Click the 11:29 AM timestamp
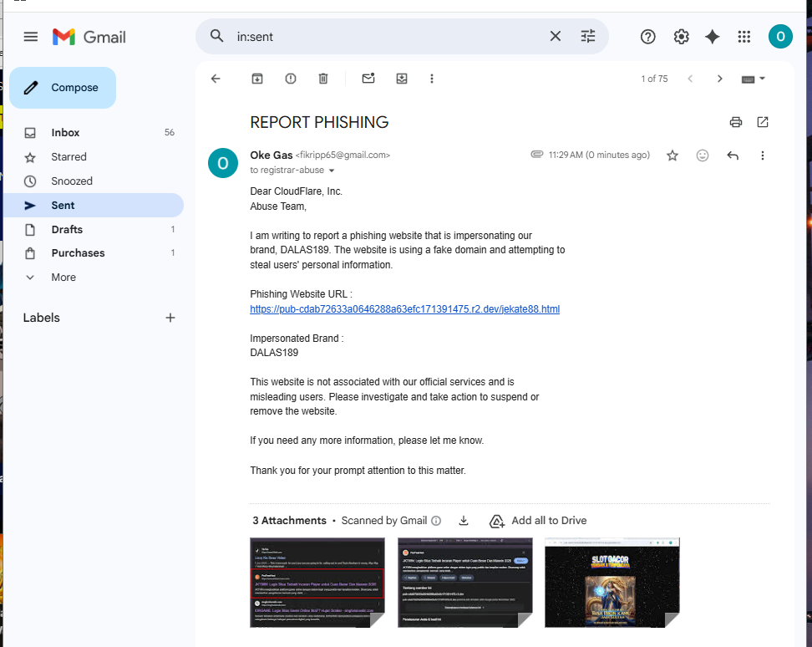The height and width of the screenshot is (647, 812). pos(599,155)
